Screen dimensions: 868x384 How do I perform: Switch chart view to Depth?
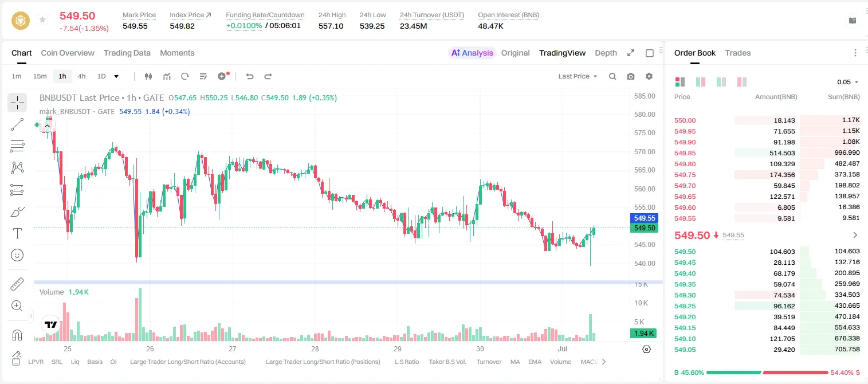click(606, 53)
